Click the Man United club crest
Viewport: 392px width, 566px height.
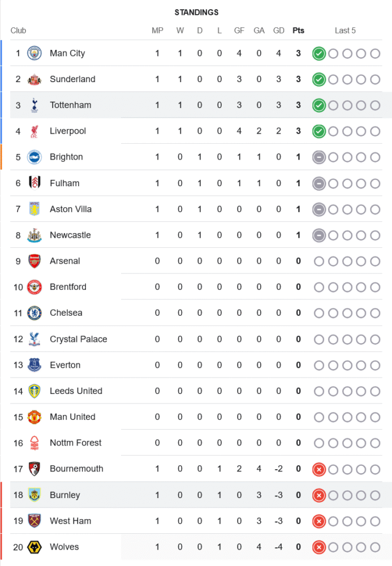tap(35, 417)
